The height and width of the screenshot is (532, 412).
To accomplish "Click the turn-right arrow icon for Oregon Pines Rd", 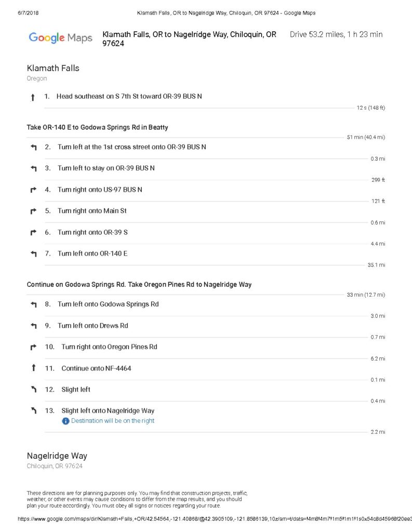I will pos(33,347).
